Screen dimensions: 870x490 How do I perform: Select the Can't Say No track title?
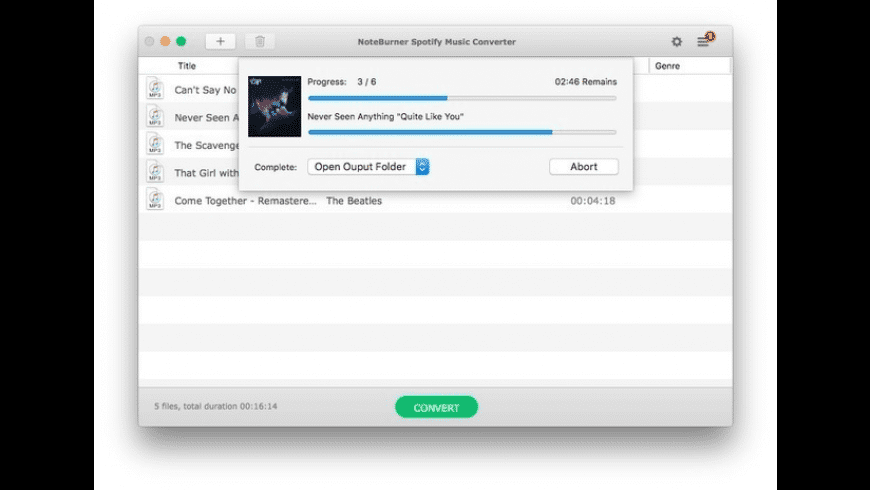click(x=205, y=90)
